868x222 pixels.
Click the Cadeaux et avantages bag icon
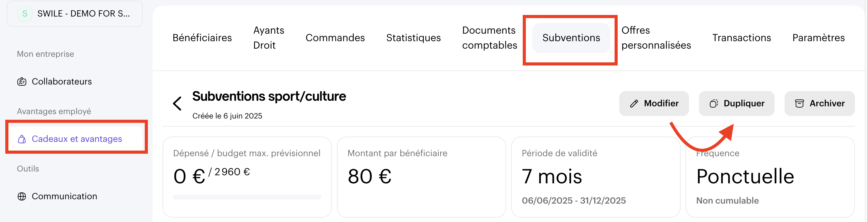point(22,139)
